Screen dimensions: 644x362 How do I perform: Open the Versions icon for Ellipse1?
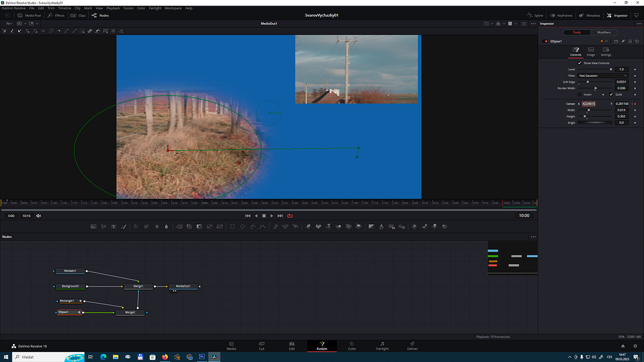[616, 41]
